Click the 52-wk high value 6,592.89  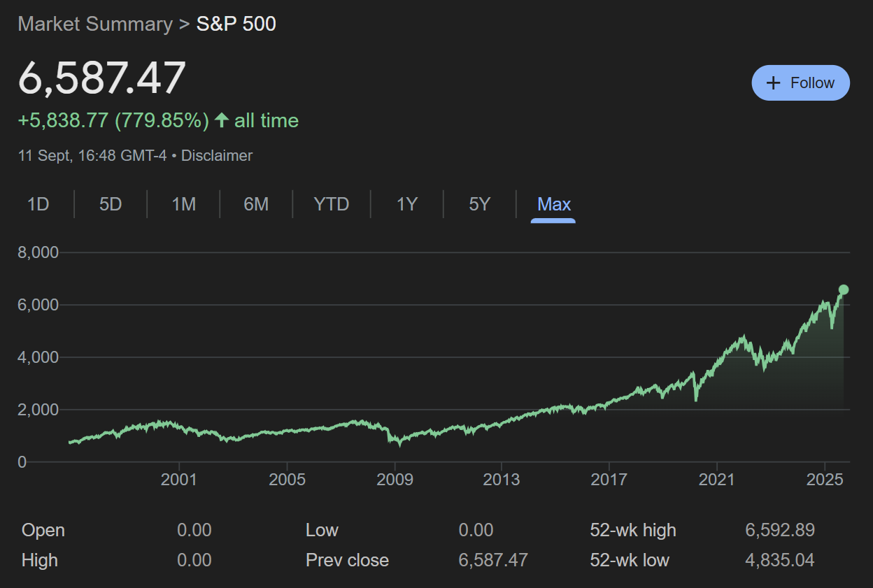tap(780, 530)
